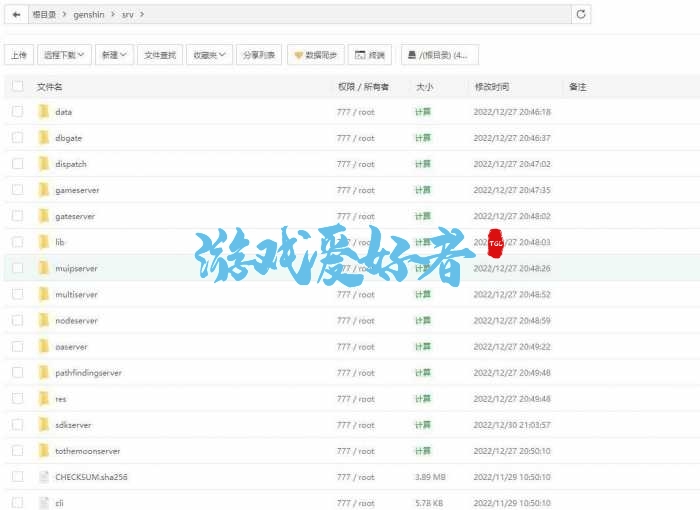Viewport: 700px width, 510px height.
Task: Open the sdkserver folder name
Action: coord(73,425)
